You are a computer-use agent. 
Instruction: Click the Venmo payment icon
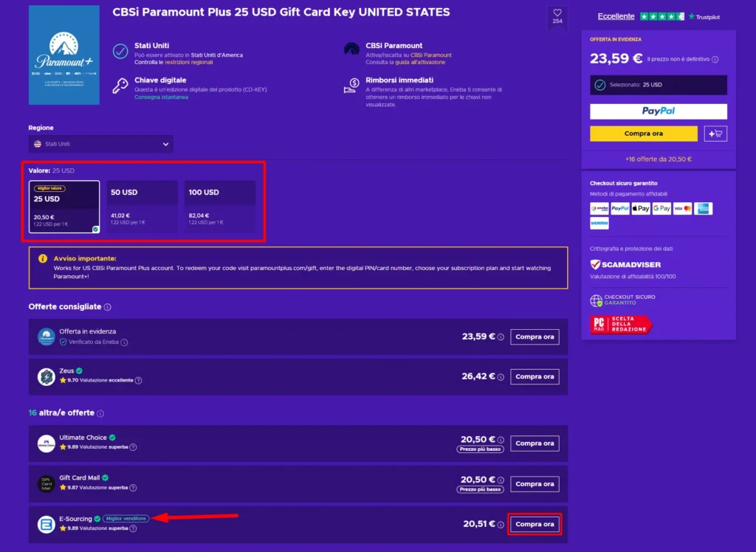pos(599,223)
